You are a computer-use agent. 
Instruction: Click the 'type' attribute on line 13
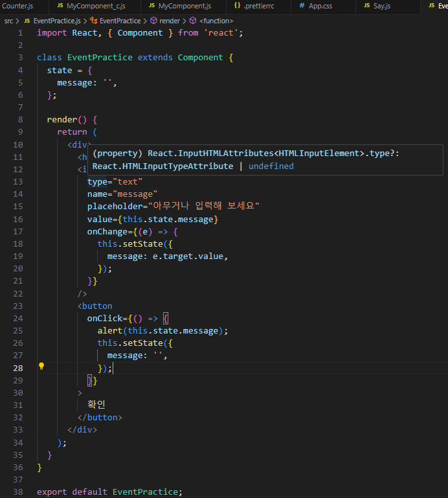97,182
